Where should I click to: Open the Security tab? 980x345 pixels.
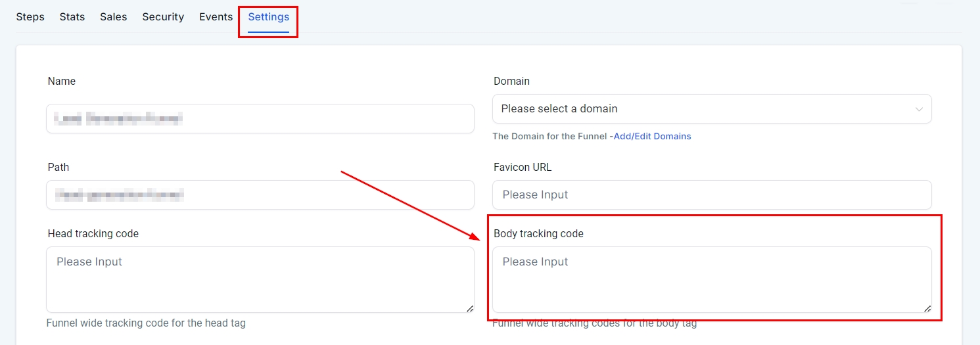163,17
